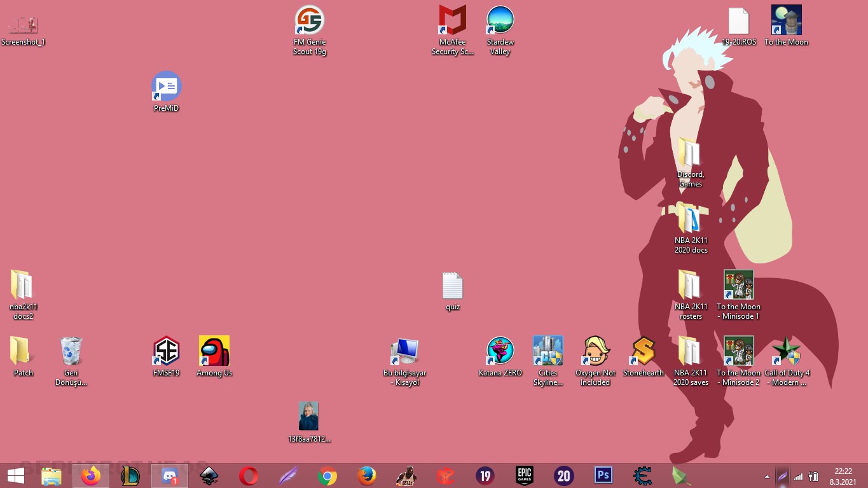
Task: Launch Inkscape from the taskbar
Action: (x=209, y=475)
